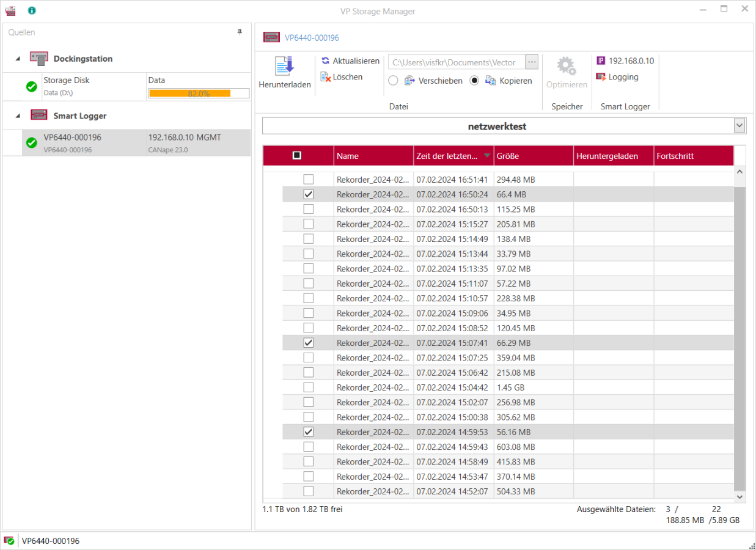Click the timestamp 07.02.2024 15:00:38
The width and height of the screenshot is (756, 550).
pyautogui.click(x=452, y=417)
